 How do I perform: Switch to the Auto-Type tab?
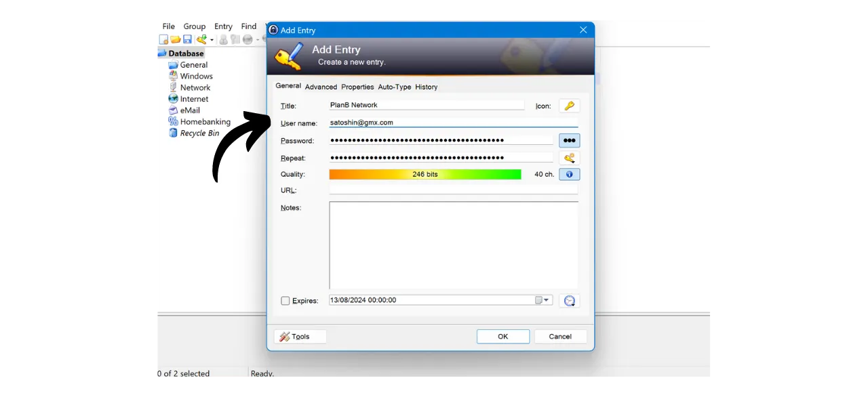394,87
